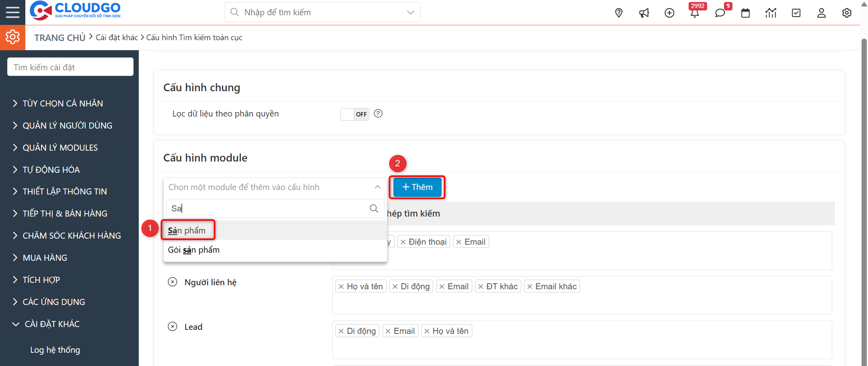Open the chat messages icon
Image resolution: width=868 pixels, height=366 pixels.
point(720,13)
